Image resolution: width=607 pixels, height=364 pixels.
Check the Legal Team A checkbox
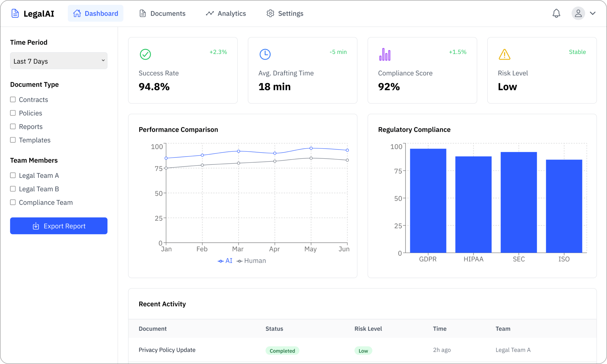[13, 175]
